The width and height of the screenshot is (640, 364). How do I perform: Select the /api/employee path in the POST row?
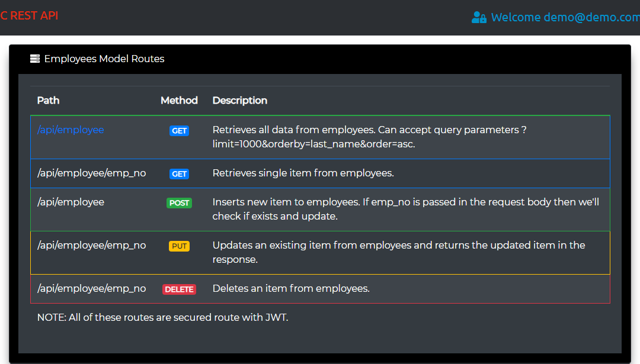[x=71, y=202]
